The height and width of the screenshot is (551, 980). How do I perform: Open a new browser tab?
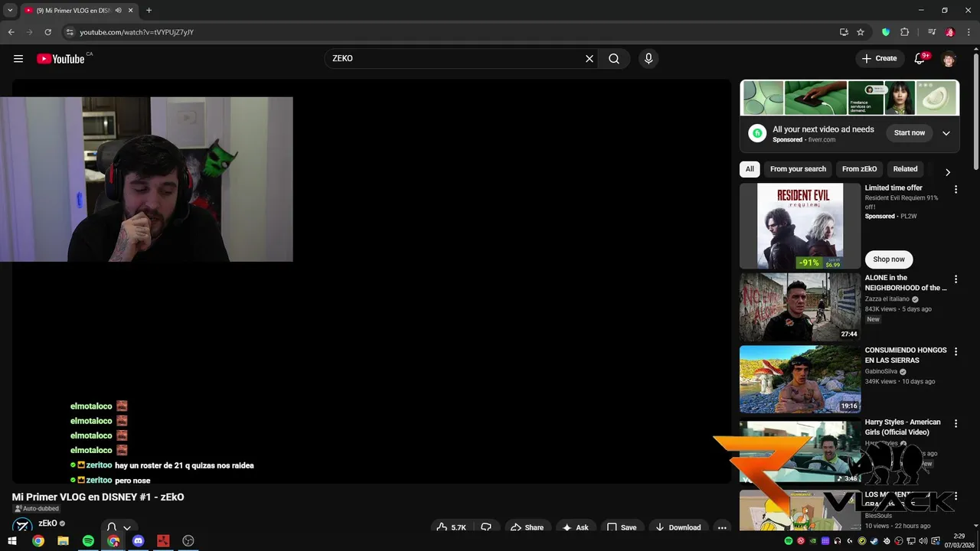click(x=149, y=11)
